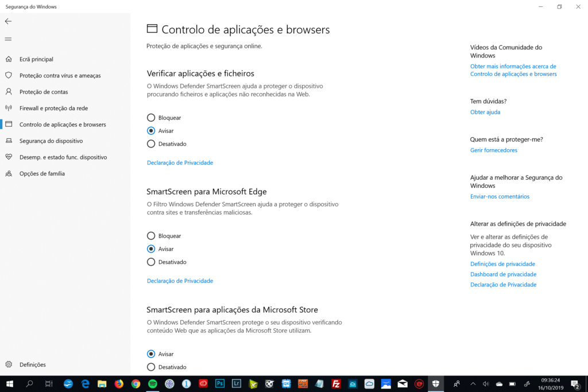Open Declaração de Privacidade under Verificar aplicações
The height and width of the screenshot is (392, 588).
click(x=180, y=162)
